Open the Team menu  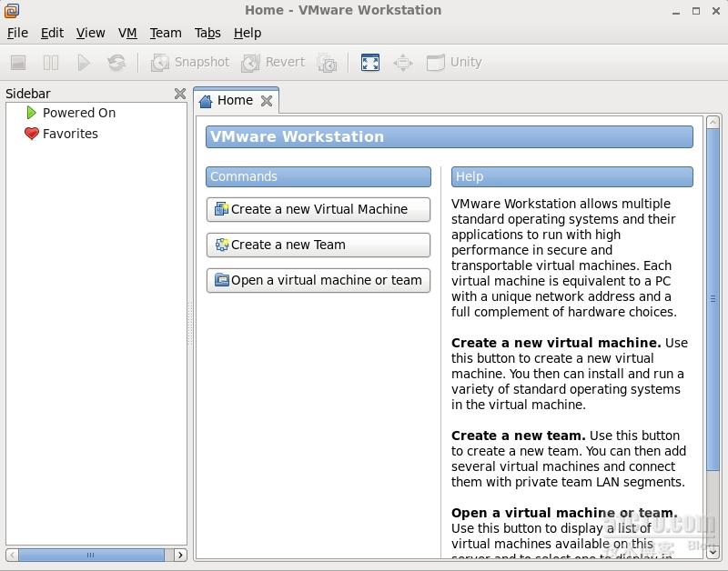[x=166, y=33]
